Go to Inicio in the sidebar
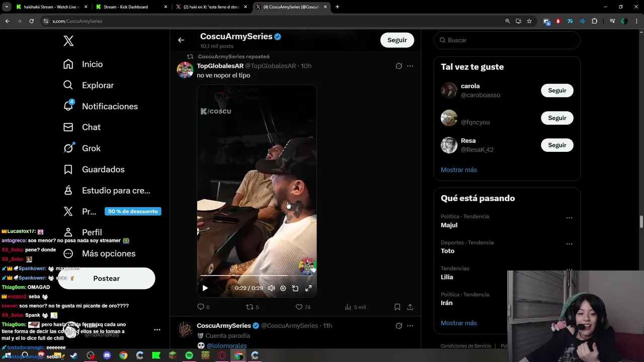The height and width of the screenshot is (362, 644). [x=83, y=64]
